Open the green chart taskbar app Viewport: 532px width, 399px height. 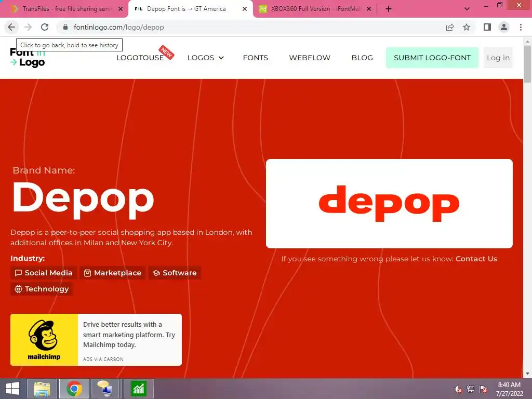(x=138, y=389)
